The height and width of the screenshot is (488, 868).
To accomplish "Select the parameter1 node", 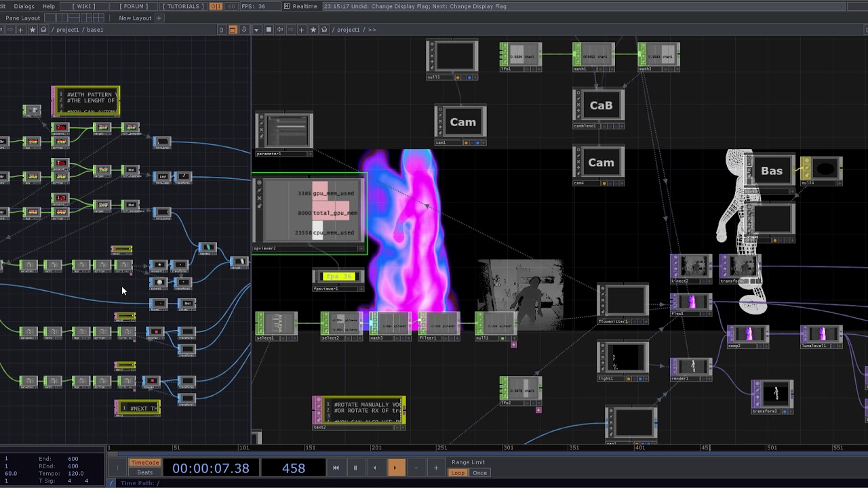I will 284,134.
